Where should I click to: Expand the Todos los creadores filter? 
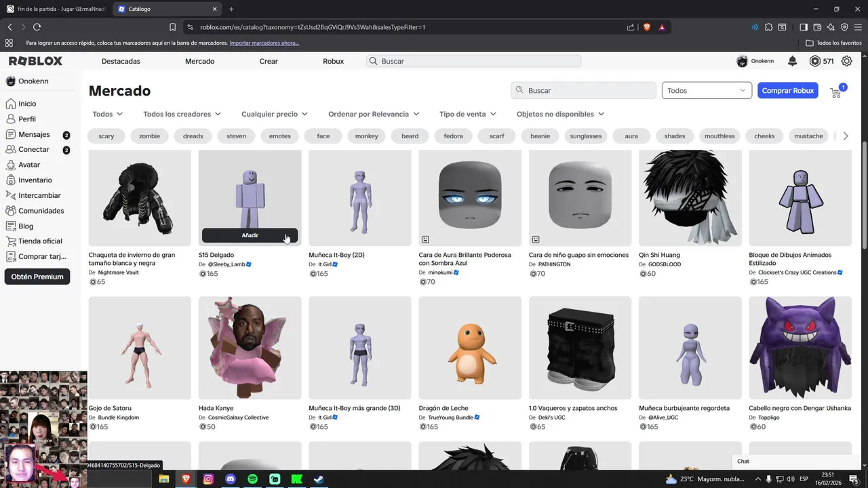pos(182,114)
